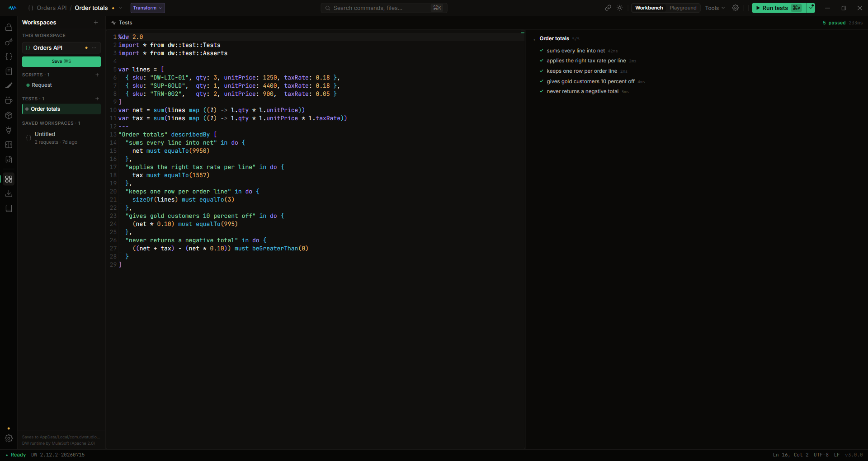Viewport: 868px width, 461px height.
Task: Click the green Save button
Action: coord(61,61)
